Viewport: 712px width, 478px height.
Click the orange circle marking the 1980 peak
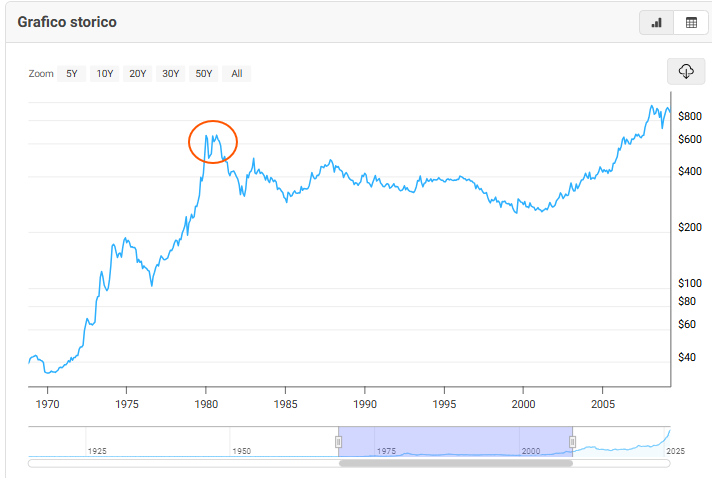tap(213, 143)
